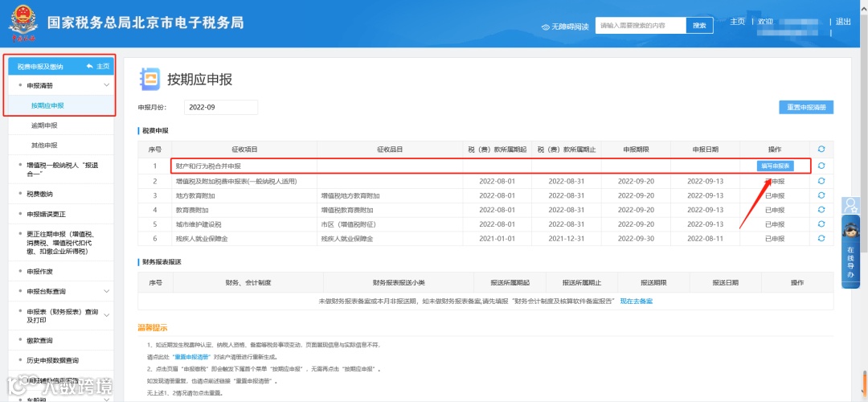The width and height of the screenshot is (868, 402).
Task: Click the 财务报表报送小类 column header
Action: tap(399, 282)
